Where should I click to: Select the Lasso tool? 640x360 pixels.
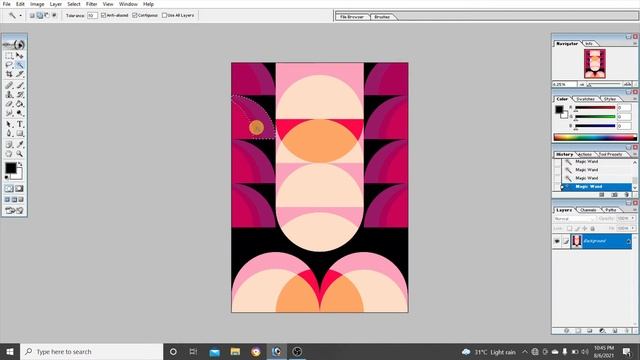tap(9, 65)
